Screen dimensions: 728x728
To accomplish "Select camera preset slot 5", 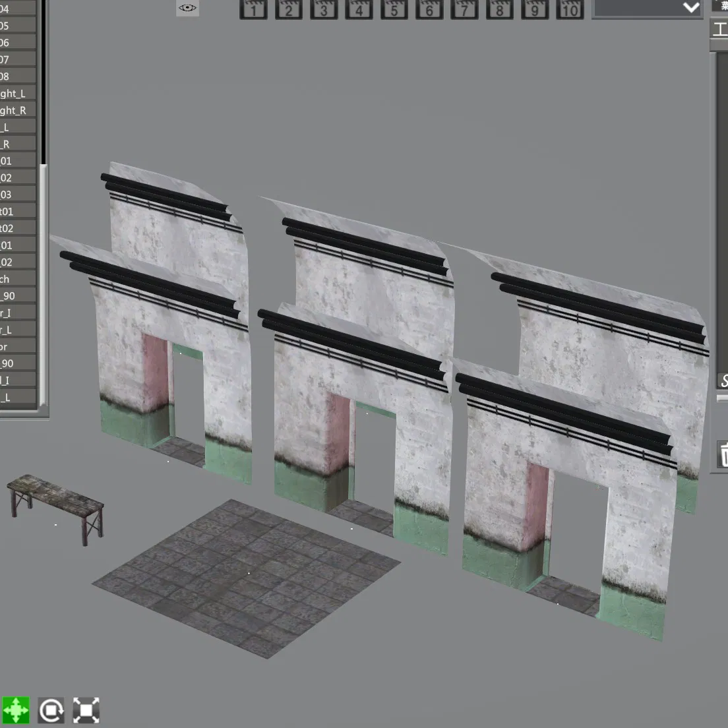I will 394,9.
